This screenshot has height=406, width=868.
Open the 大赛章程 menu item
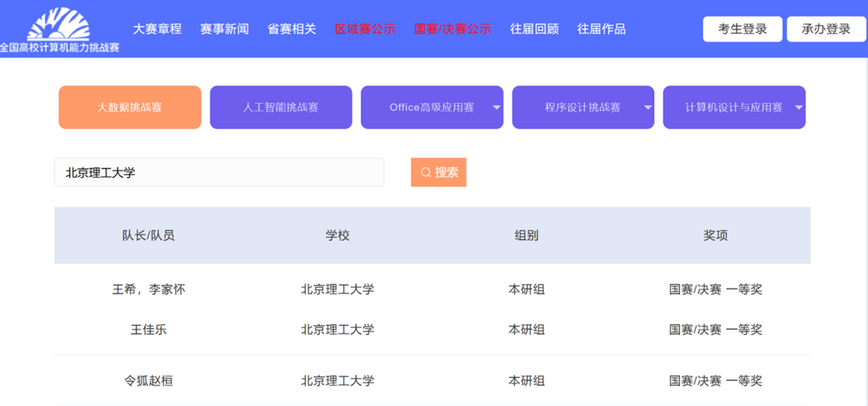point(157,29)
